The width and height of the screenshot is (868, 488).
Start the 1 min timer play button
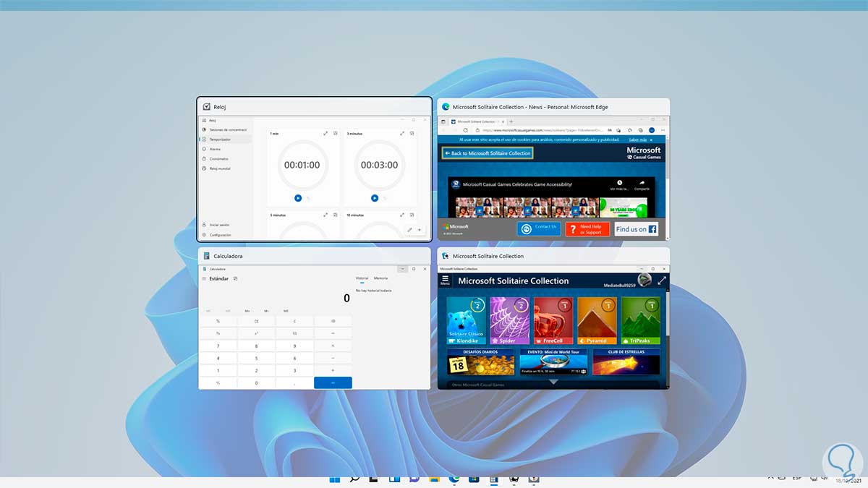click(298, 198)
